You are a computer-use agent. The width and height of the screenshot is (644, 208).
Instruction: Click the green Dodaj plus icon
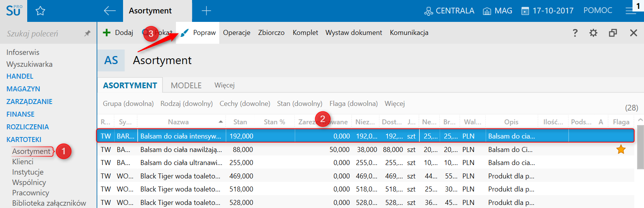pyautogui.click(x=107, y=33)
